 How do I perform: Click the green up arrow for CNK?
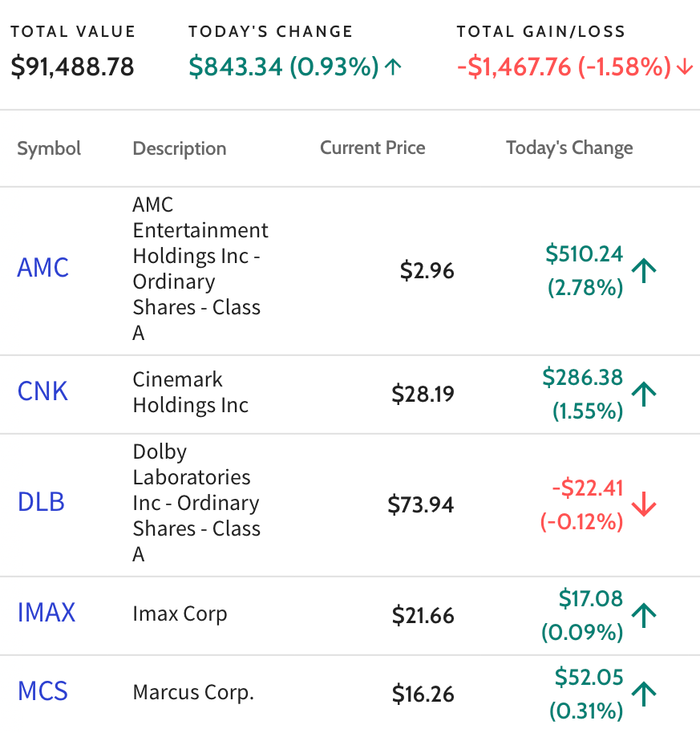(x=644, y=394)
